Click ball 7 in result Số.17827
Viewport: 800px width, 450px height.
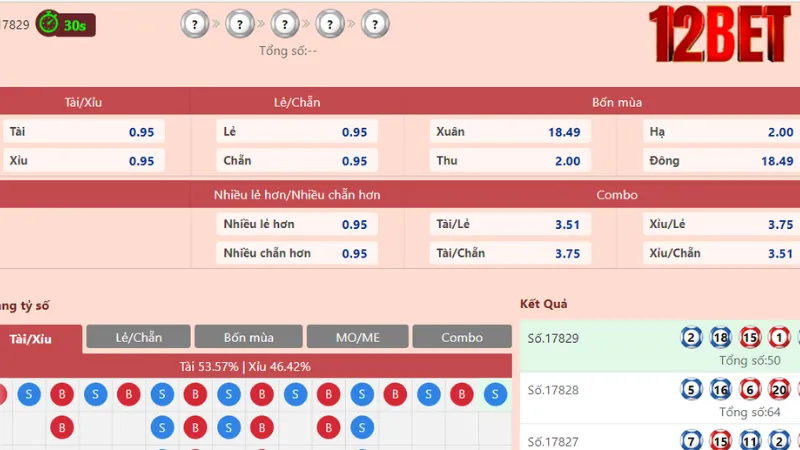tap(691, 440)
